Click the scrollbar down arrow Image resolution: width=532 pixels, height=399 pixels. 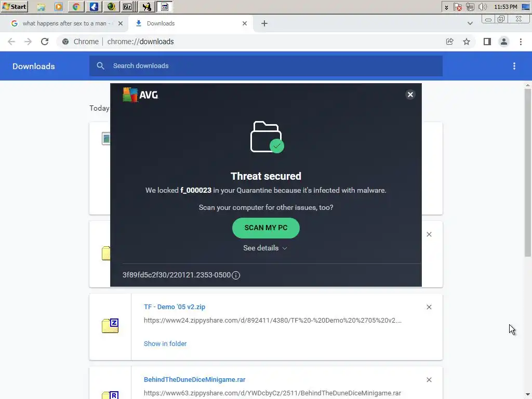point(528,395)
